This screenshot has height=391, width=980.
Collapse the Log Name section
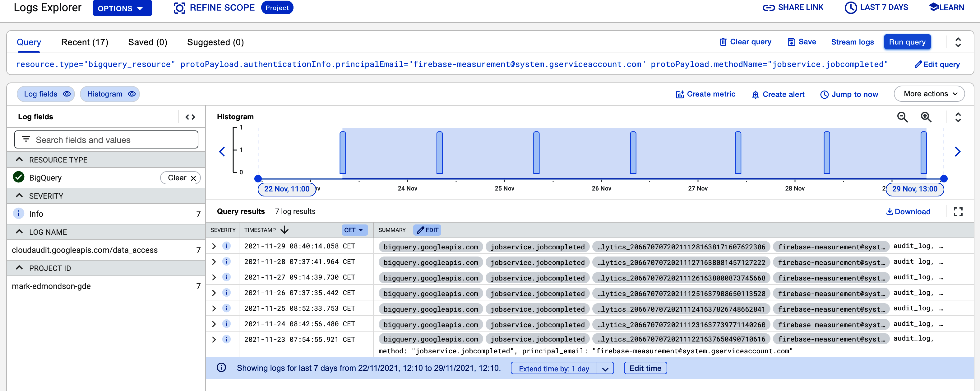(x=19, y=232)
